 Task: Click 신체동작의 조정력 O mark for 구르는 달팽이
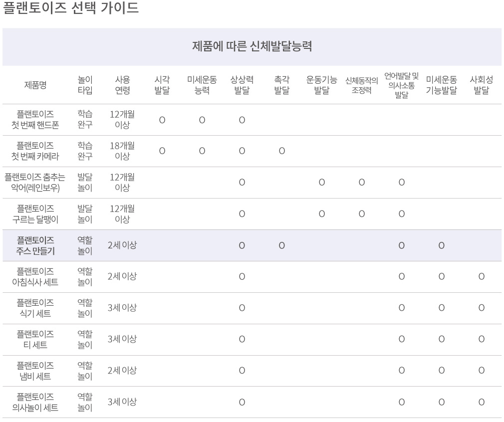(x=362, y=214)
